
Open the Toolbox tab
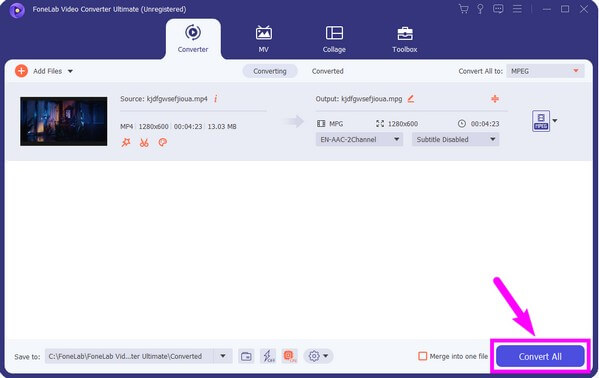pos(405,39)
